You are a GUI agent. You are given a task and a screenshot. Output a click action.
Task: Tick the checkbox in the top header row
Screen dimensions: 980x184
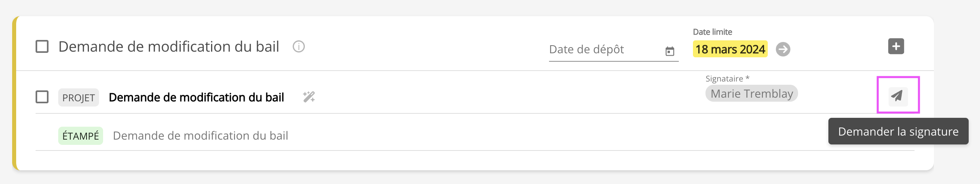[x=42, y=47]
